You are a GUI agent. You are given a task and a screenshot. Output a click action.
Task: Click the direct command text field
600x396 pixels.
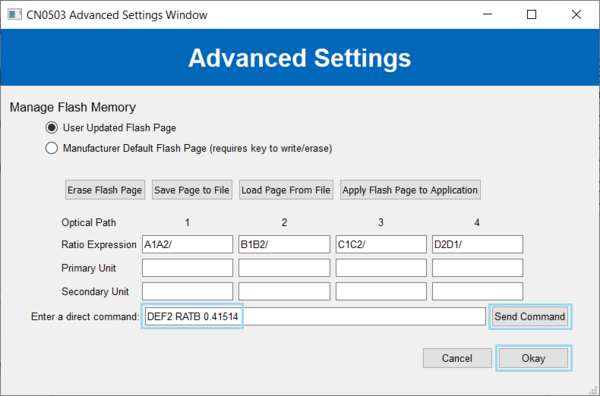point(315,316)
